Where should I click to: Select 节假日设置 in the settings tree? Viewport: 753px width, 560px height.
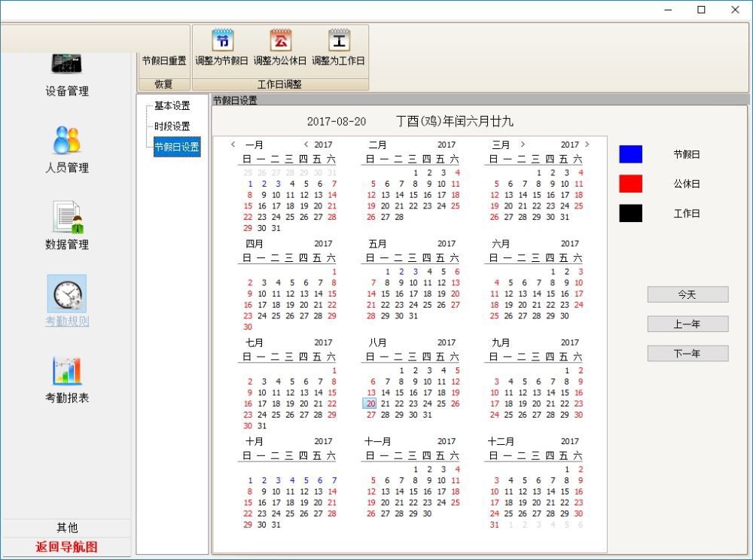pos(177,147)
